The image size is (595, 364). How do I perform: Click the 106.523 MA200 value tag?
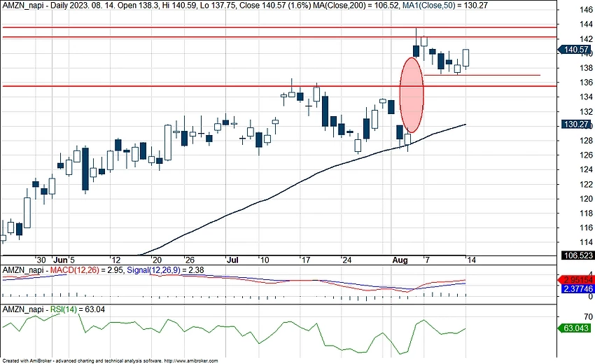[577, 255]
